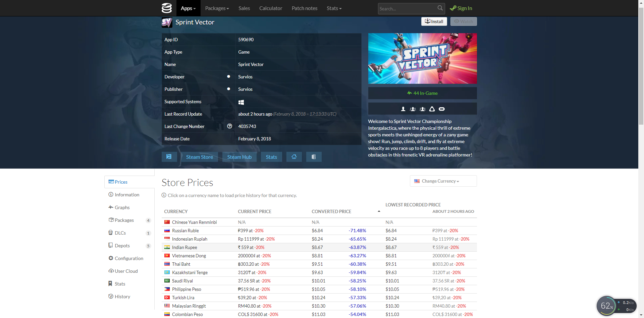Open the Packages dropdown in the navbar
The height and width of the screenshot is (318, 644).
point(217,8)
